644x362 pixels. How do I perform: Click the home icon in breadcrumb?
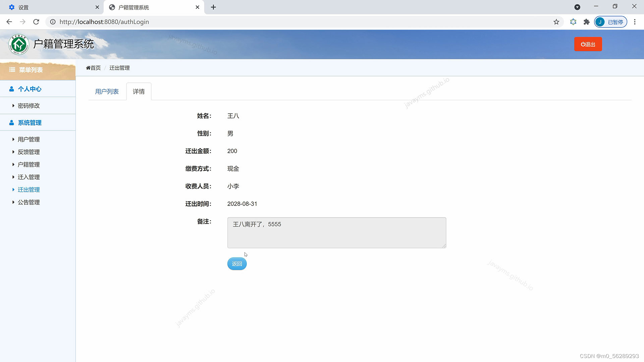88,68
